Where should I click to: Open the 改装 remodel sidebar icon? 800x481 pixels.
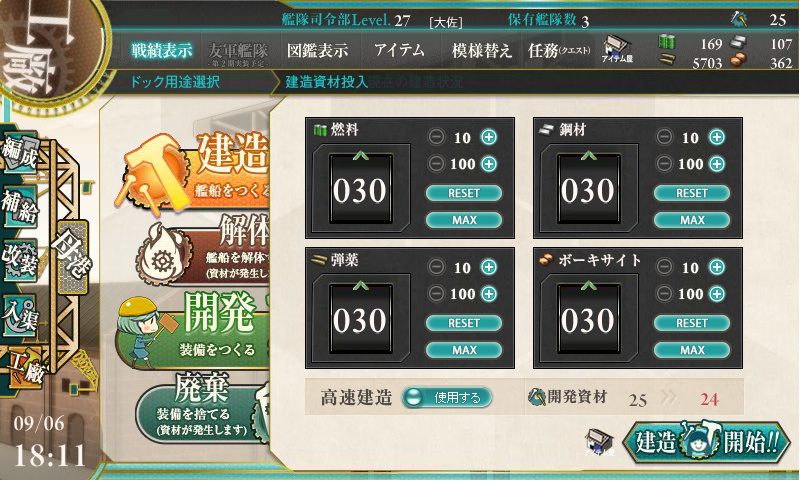coord(20,260)
